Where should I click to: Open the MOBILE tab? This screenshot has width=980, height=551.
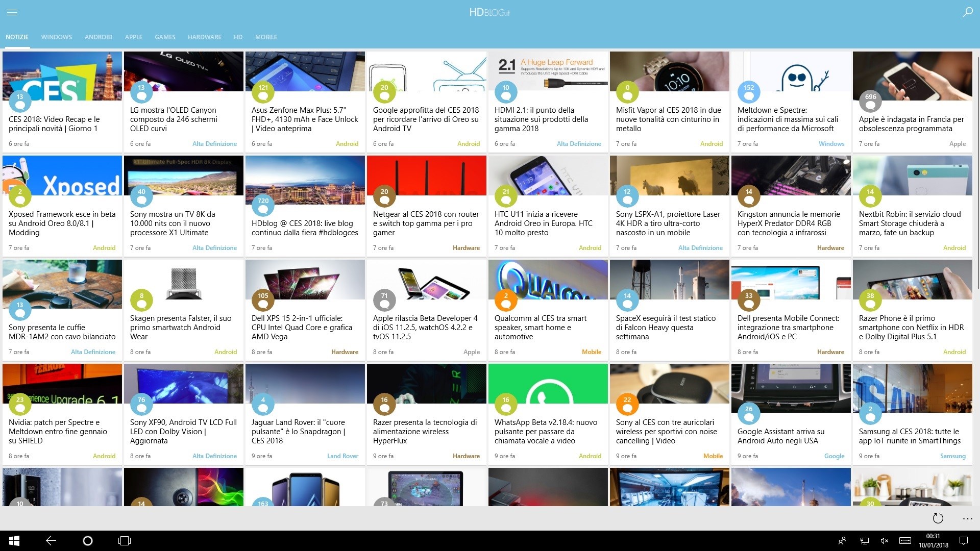[x=266, y=37]
